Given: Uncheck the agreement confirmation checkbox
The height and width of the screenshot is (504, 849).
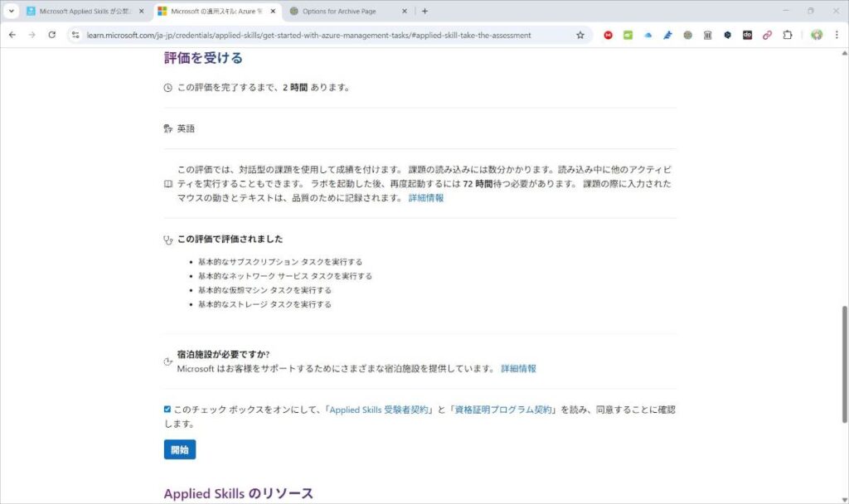Looking at the screenshot, I should pyautogui.click(x=167, y=409).
